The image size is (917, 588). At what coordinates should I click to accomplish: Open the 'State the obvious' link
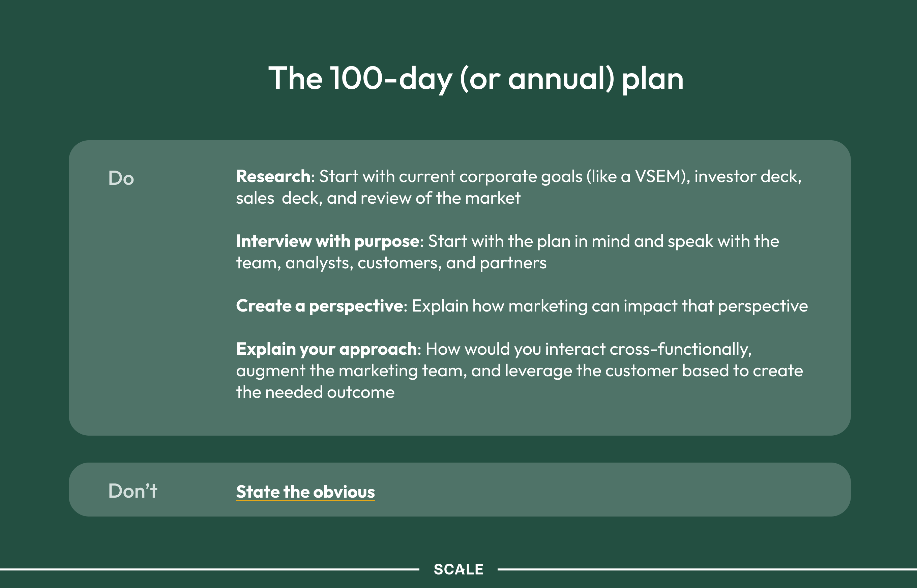(305, 492)
